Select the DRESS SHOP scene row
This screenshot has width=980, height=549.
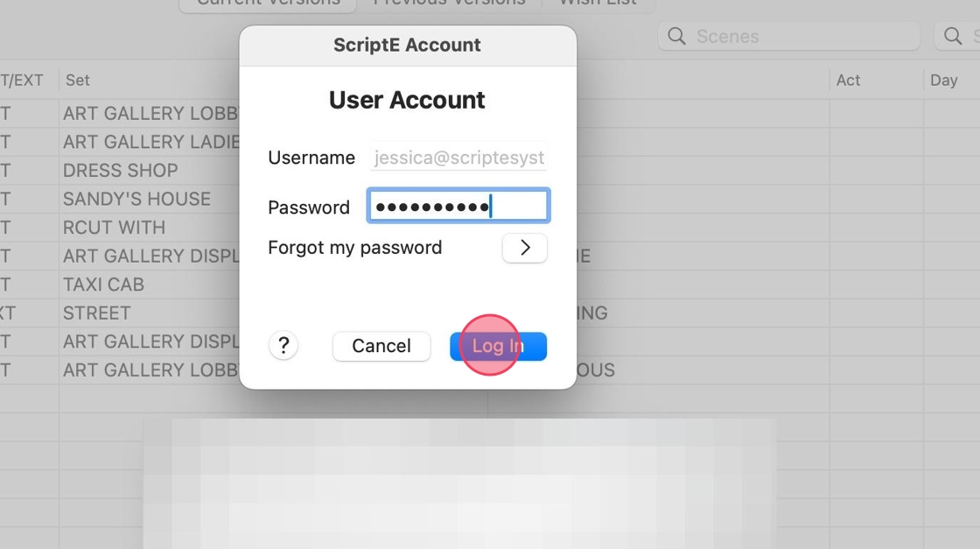[x=121, y=170]
